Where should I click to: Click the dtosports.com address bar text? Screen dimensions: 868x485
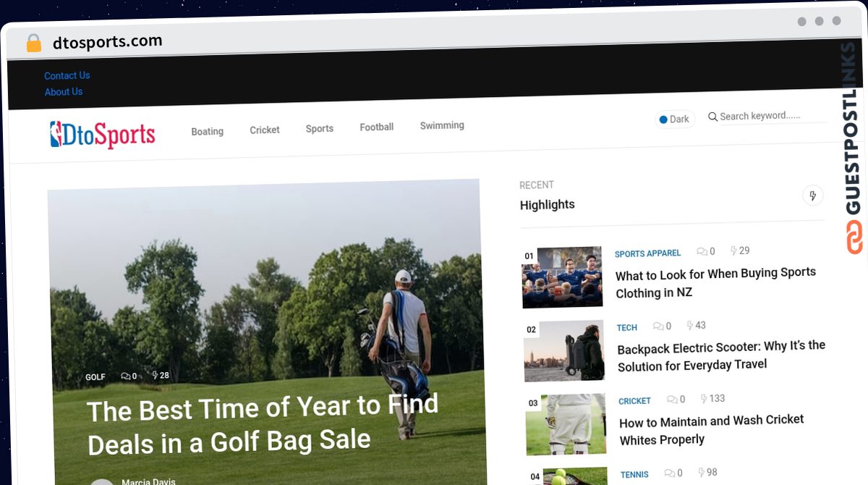click(107, 42)
